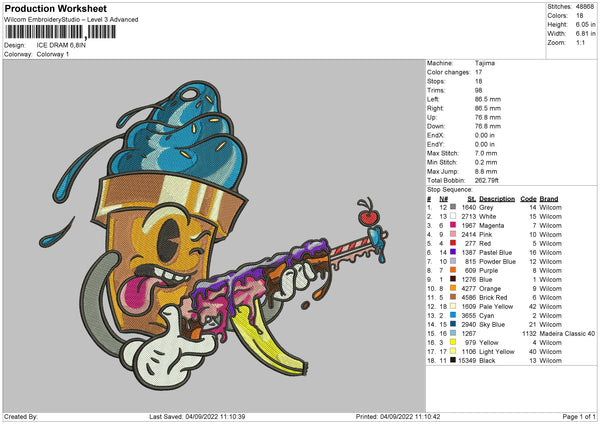Select Min Stitch value 0.2 mm

coord(486,162)
